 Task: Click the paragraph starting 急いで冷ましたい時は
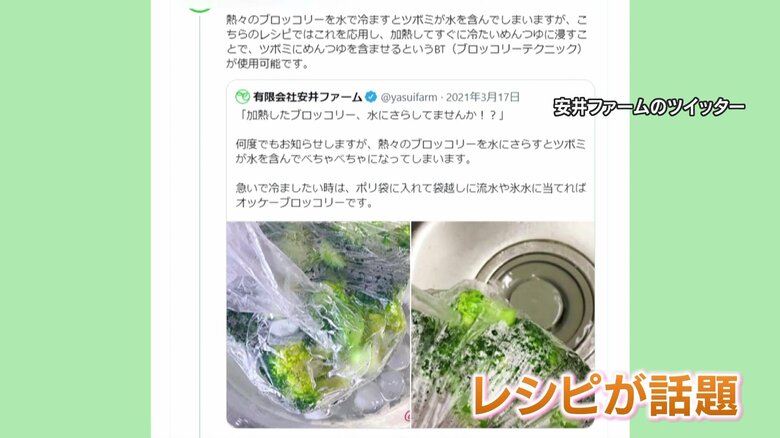click(410, 195)
